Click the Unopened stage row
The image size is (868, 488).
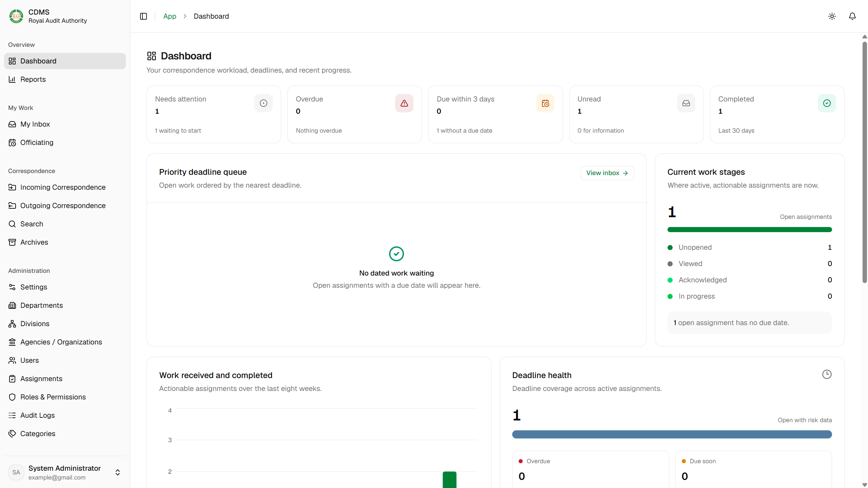[750, 247]
